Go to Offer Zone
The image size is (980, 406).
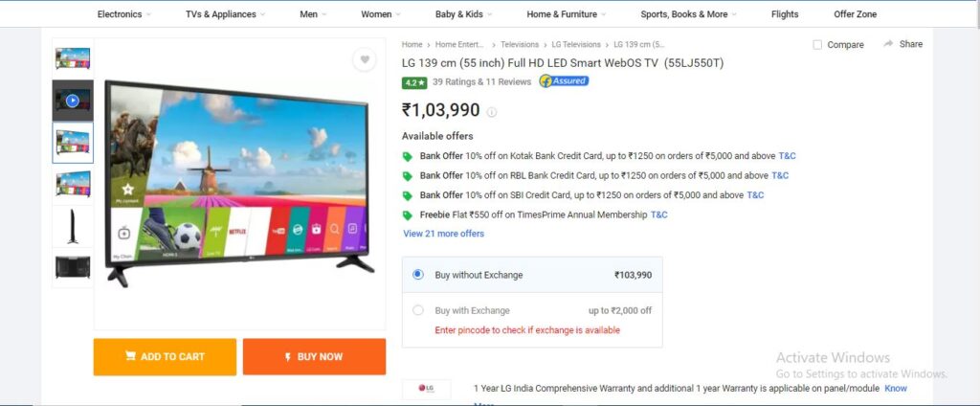coord(855,13)
